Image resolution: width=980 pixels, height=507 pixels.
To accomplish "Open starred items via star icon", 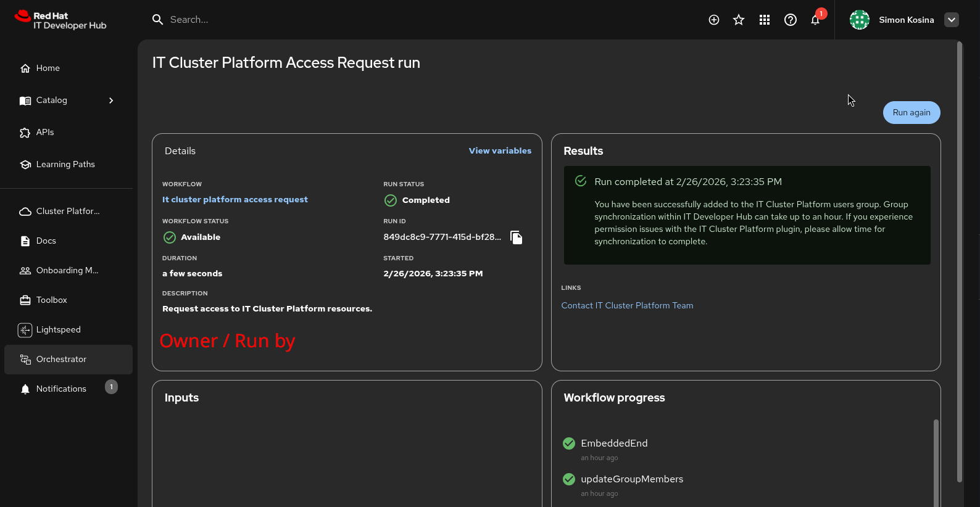I will tap(739, 20).
